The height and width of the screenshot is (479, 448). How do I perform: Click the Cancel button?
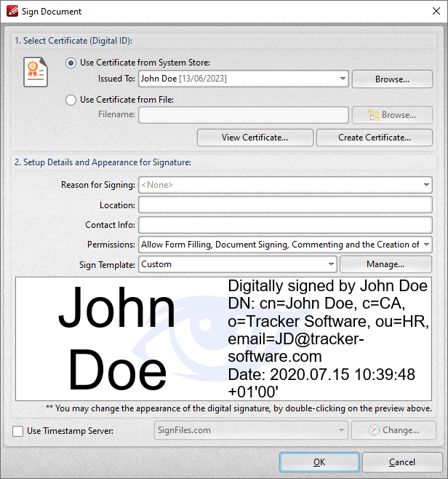[x=402, y=462]
